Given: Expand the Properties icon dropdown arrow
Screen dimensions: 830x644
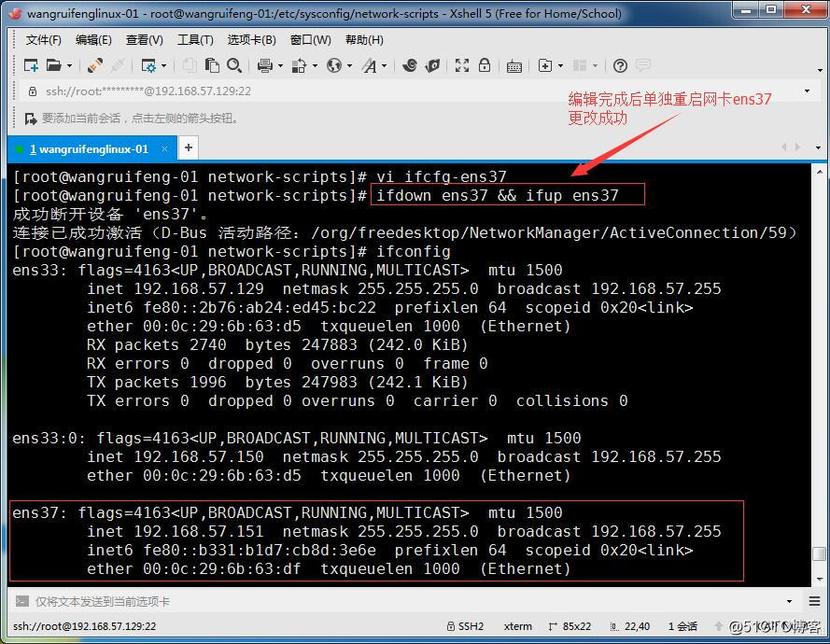Looking at the screenshot, I should pos(163,65).
